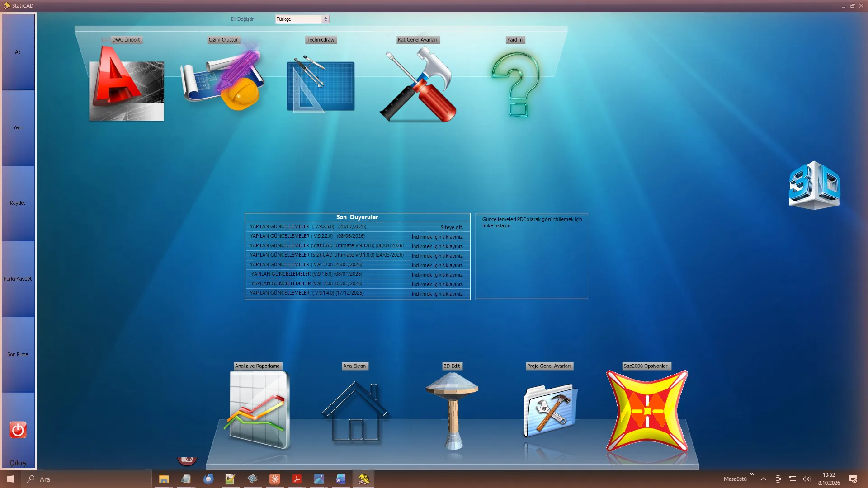Click the download link for V.9.1.8.0 update
Image resolution: width=868 pixels, height=488 pixels.
[437, 256]
